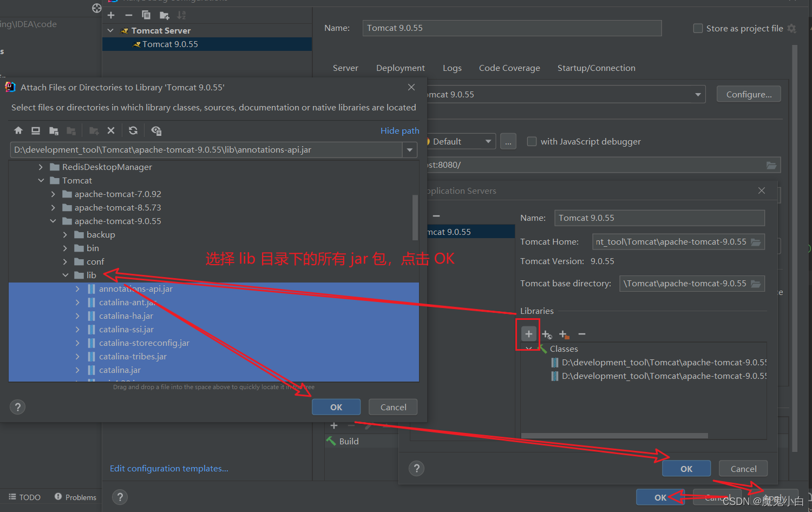Screen dimensions: 812x512
Task: Add new run configuration with plus icon
Action: [111, 15]
